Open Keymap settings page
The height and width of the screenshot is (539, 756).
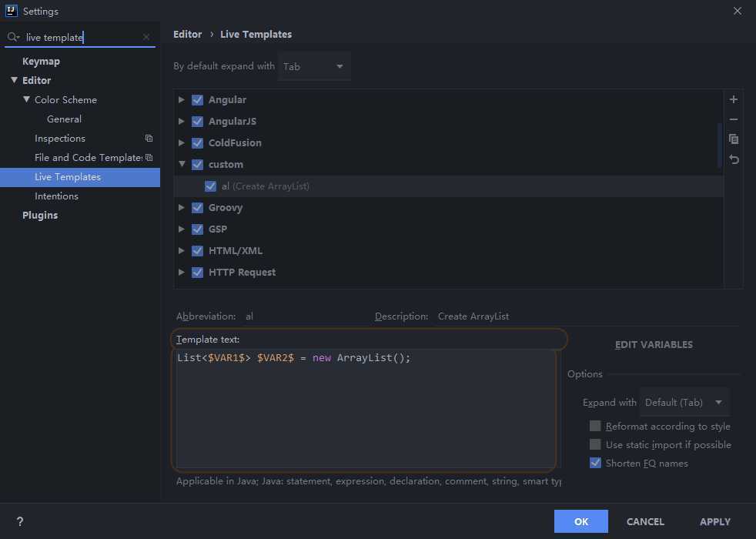pos(41,62)
